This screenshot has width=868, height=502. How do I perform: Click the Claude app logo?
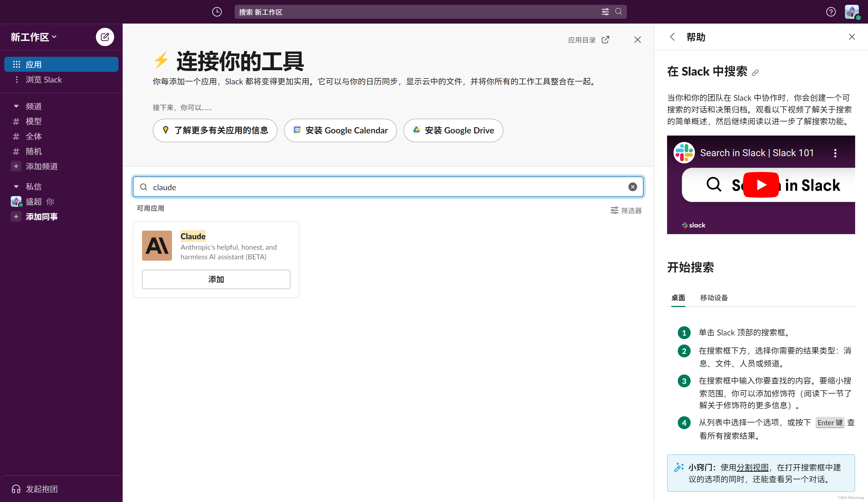pos(157,245)
